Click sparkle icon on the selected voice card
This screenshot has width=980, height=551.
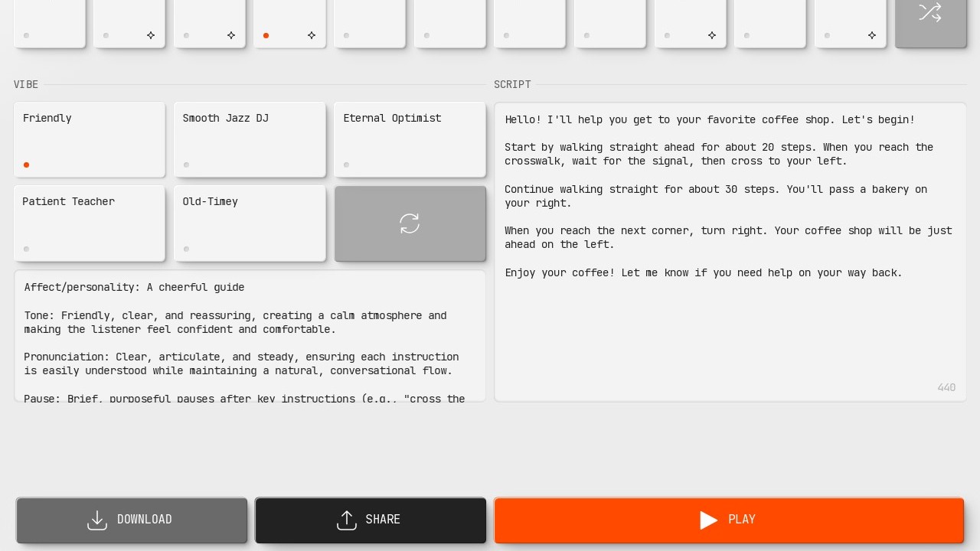(312, 35)
